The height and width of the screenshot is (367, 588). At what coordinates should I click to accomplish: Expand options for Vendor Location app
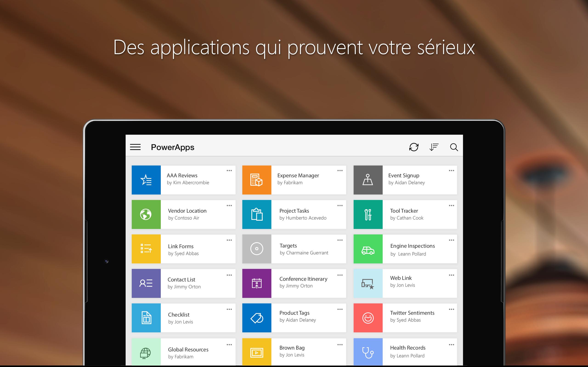(229, 205)
